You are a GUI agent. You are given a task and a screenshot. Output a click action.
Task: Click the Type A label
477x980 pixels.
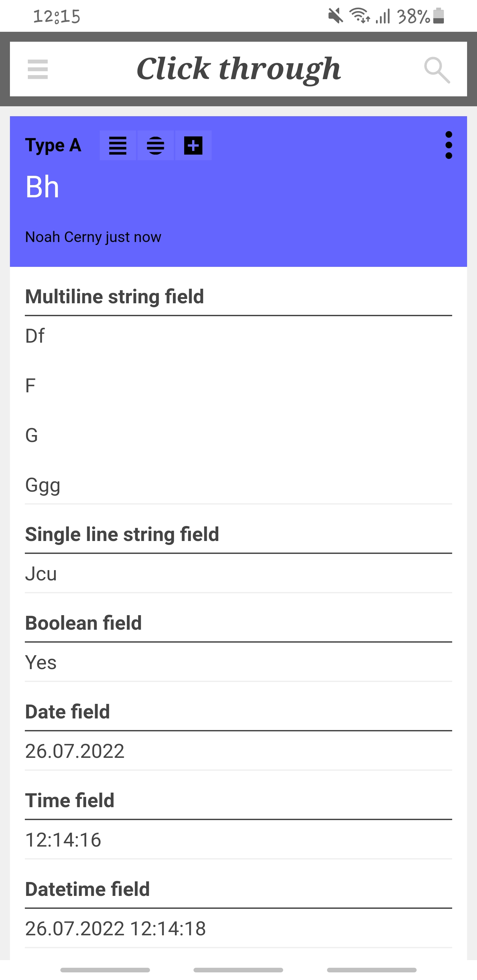53,145
